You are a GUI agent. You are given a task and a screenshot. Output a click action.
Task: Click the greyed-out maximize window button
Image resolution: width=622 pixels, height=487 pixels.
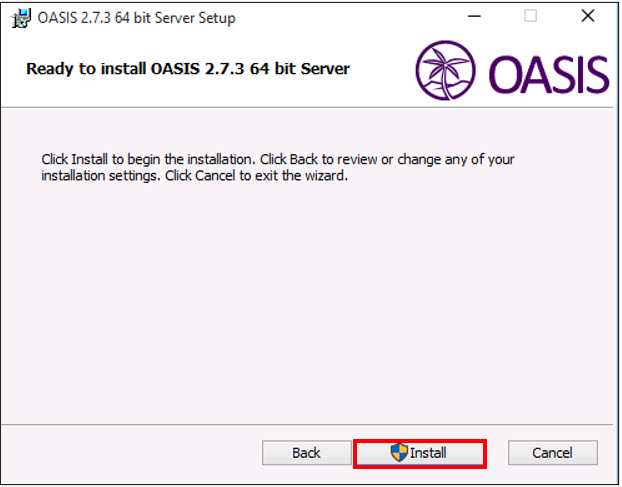tap(530, 16)
